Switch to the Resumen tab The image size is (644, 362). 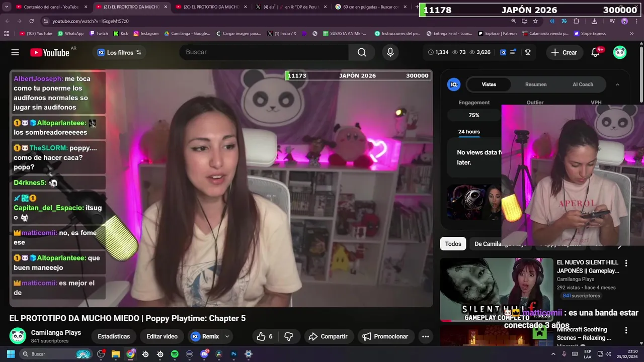(536, 84)
